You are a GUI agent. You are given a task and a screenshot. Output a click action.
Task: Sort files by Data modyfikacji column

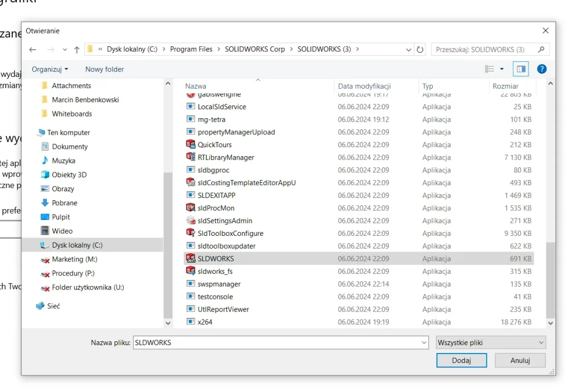click(x=364, y=86)
